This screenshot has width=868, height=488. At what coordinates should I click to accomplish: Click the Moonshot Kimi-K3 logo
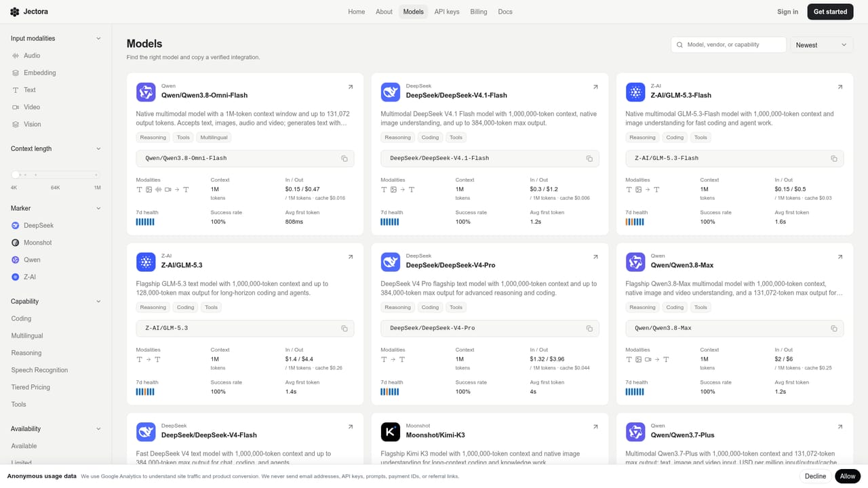coord(391,432)
